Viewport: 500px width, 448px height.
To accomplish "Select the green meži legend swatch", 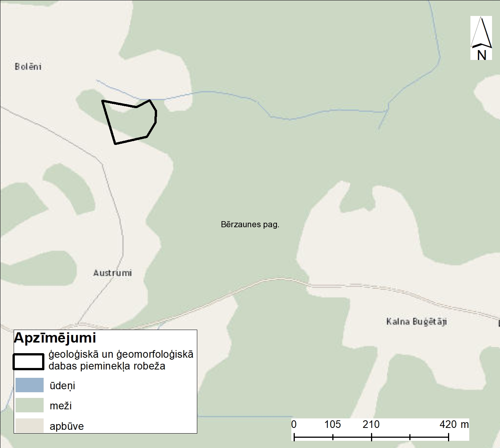I will pos(30,405).
